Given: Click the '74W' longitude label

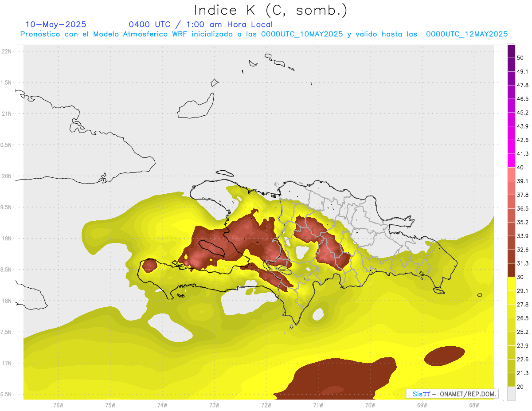Looking at the screenshot, I should 162,405.
